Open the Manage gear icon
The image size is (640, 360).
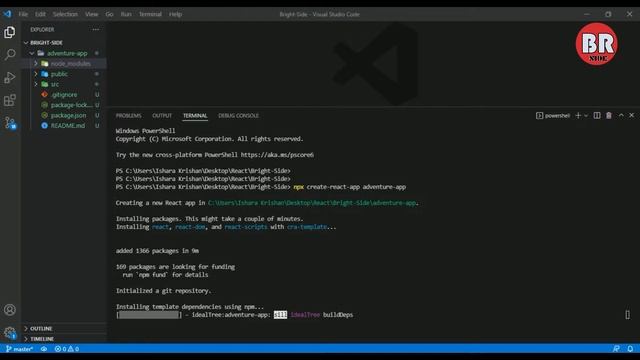(10, 333)
